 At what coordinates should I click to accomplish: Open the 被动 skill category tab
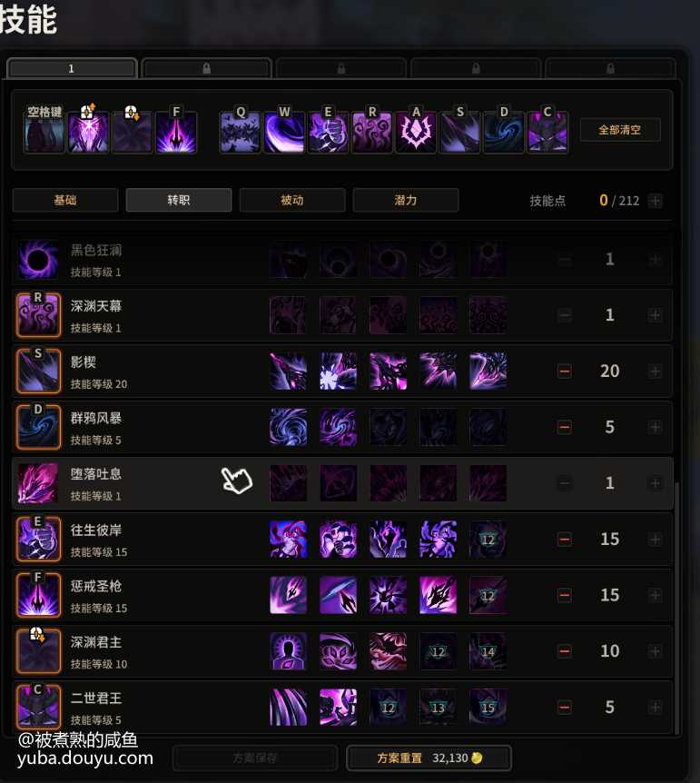292,200
